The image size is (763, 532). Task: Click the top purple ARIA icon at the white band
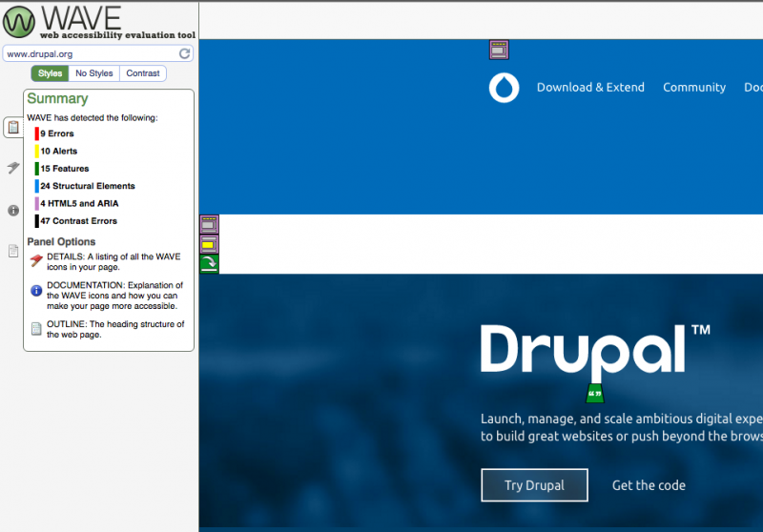click(x=209, y=225)
